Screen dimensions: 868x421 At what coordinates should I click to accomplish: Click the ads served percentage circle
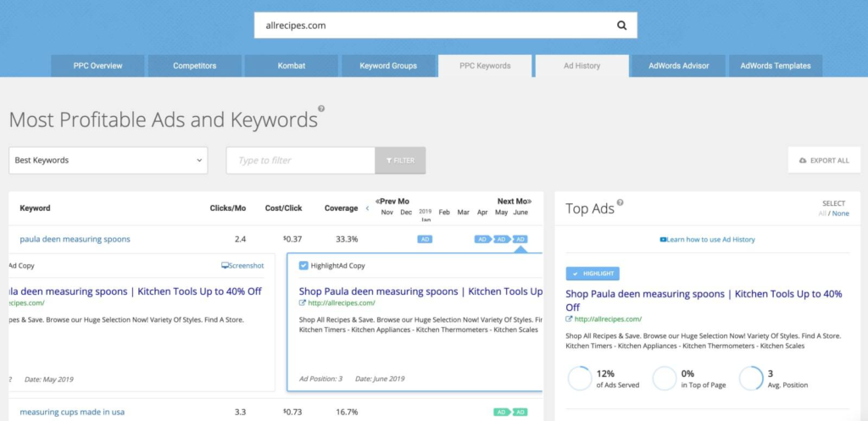579,379
